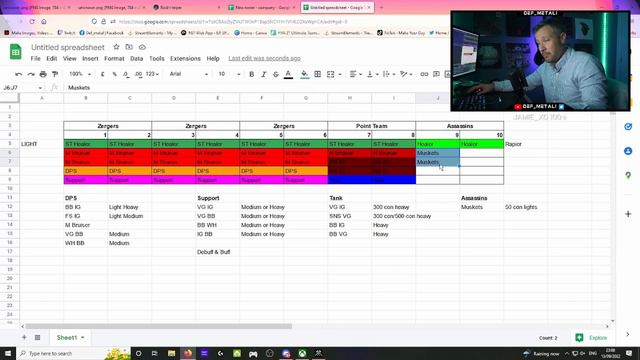Open the zoom level dropdown
Screen dimensions: 640x360
[x=80, y=74]
